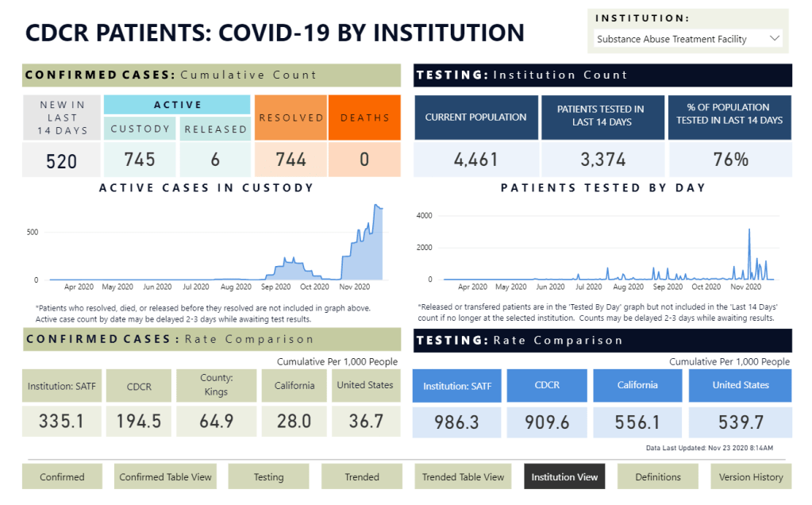Select the Active Custody count 745
Viewport: 812px width, 505px height.
[x=140, y=160]
